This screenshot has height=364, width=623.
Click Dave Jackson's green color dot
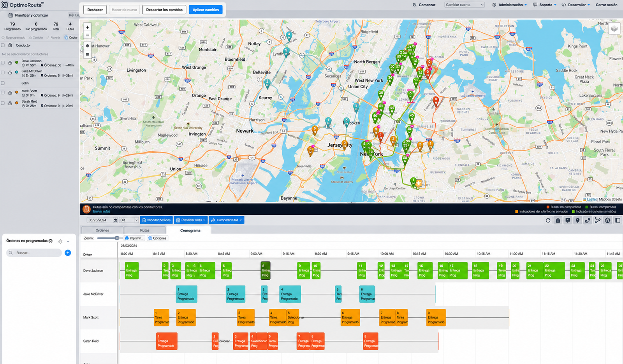(x=17, y=62)
